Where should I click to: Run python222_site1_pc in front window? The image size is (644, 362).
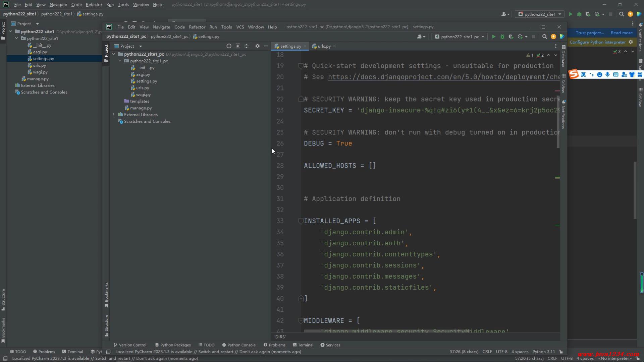493,37
